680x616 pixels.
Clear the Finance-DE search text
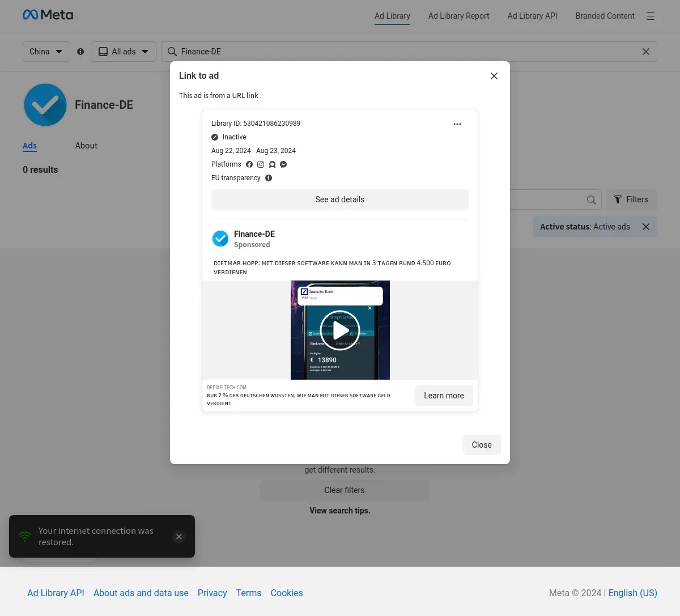coord(646,52)
